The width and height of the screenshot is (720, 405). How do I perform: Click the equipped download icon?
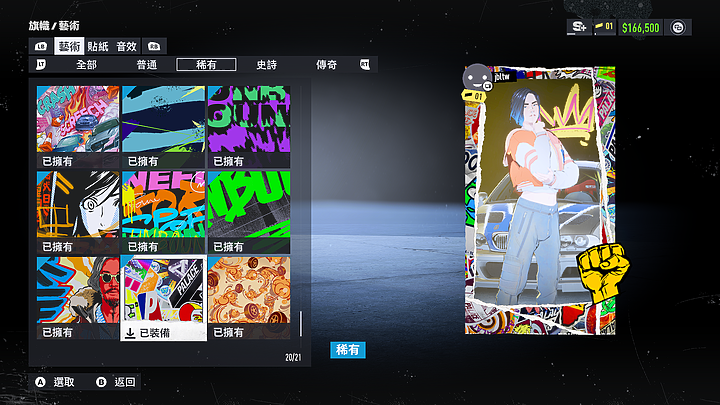coord(130,333)
